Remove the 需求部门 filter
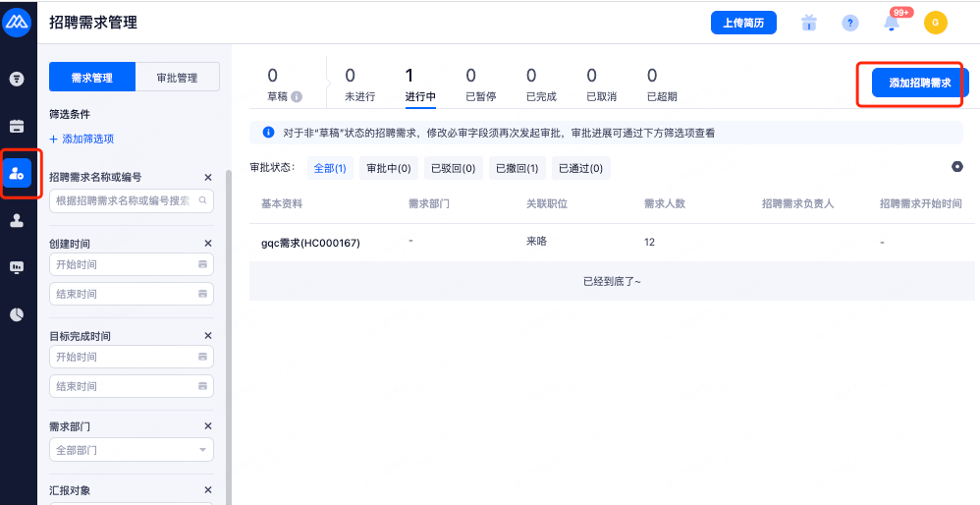Viewport: 980px width, 505px height. (x=207, y=426)
